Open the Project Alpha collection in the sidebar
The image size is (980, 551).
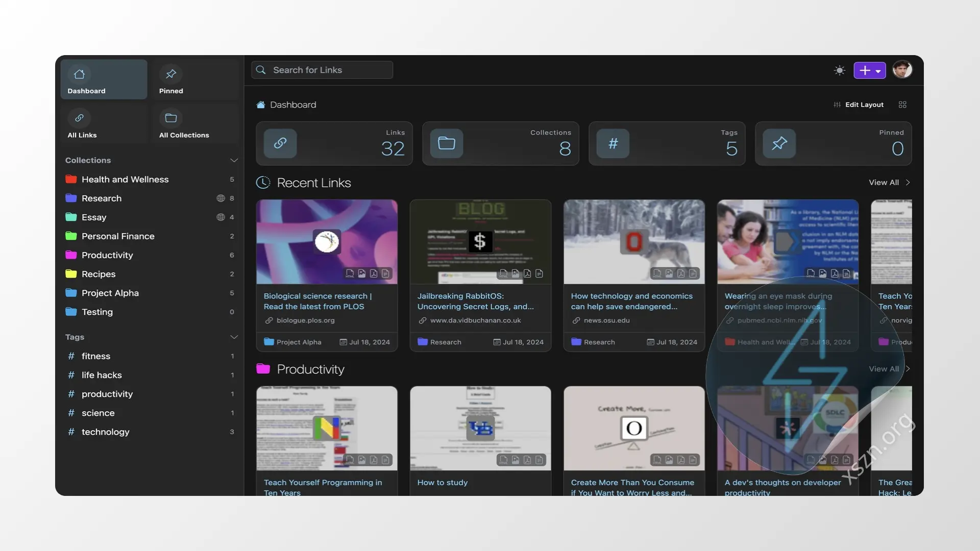pos(150,293)
